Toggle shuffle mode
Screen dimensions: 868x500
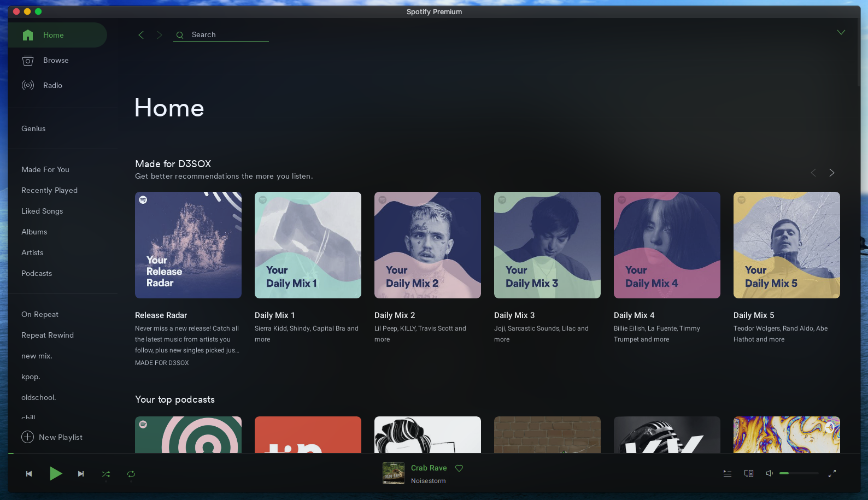pos(106,474)
